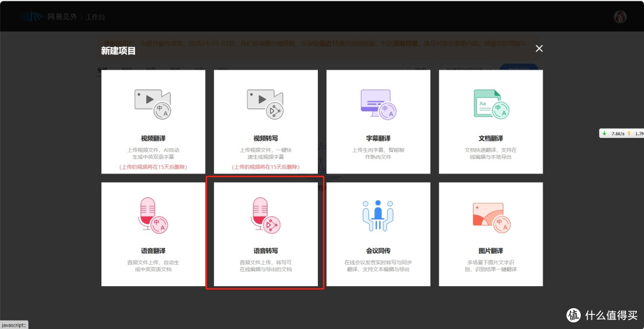Image resolution: width=644 pixels, height=329 pixels.
Task: Click the 图片翻译 picture icon
Action: tap(491, 218)
